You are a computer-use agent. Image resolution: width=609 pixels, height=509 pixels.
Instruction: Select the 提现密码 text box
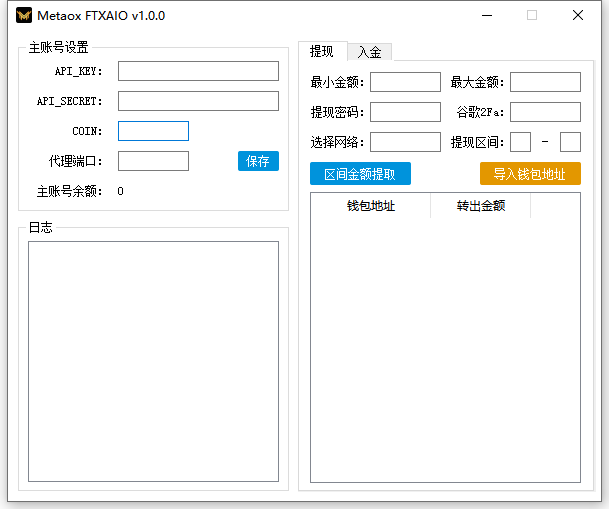point(405,112)
